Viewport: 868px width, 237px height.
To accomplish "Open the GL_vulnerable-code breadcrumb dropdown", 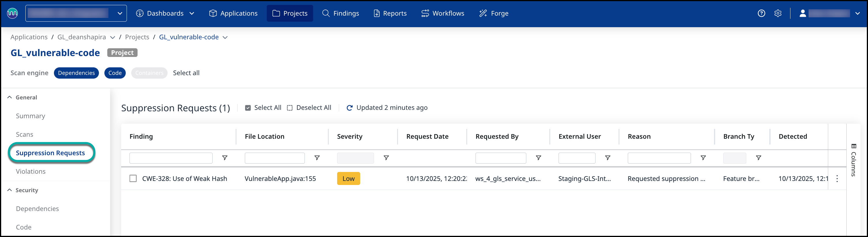I will pyautogui.click(x=226, y=37).
